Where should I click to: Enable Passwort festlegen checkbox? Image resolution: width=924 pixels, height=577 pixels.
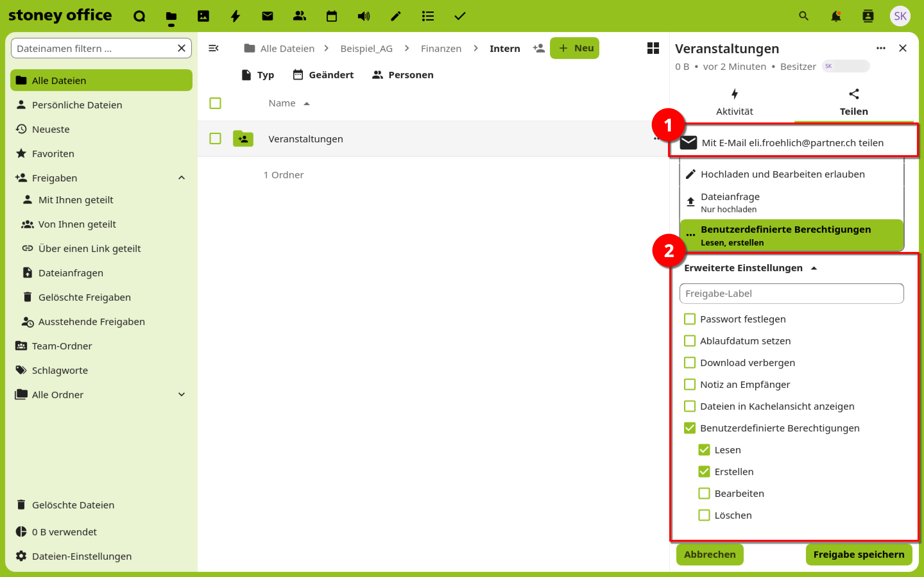tap(689, 319)
